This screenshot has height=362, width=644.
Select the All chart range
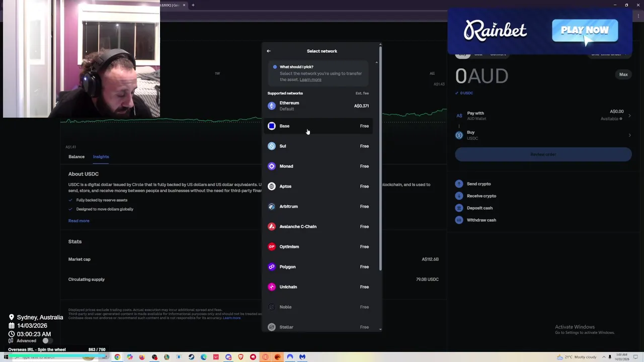[x=432, y=73]
